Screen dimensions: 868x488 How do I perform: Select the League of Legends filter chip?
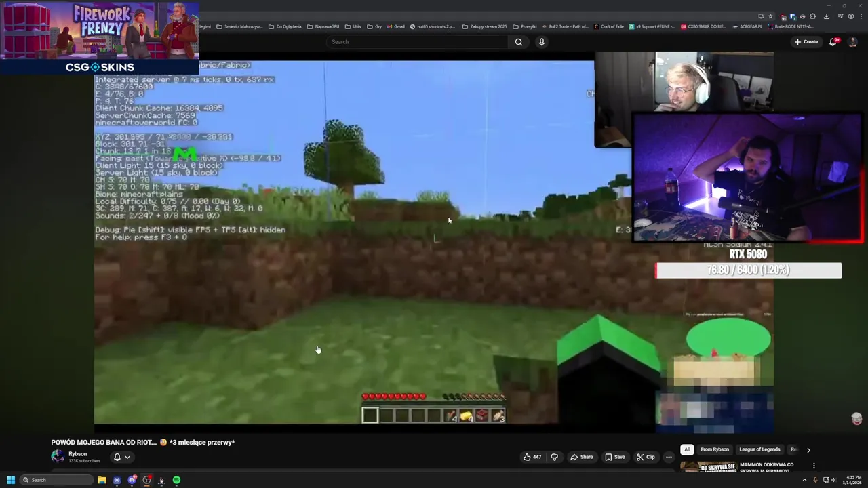click(759, 449)
